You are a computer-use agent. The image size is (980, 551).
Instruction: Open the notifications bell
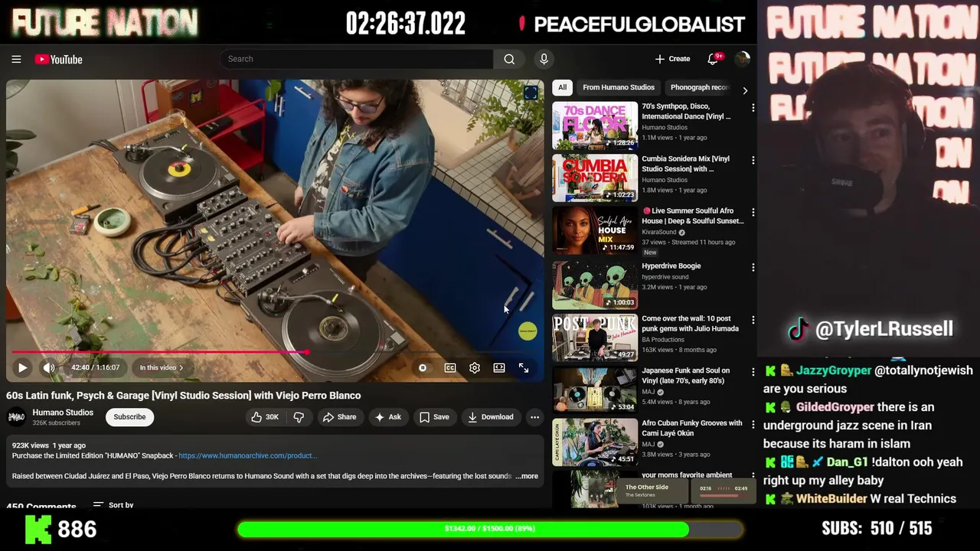[714, 59]
